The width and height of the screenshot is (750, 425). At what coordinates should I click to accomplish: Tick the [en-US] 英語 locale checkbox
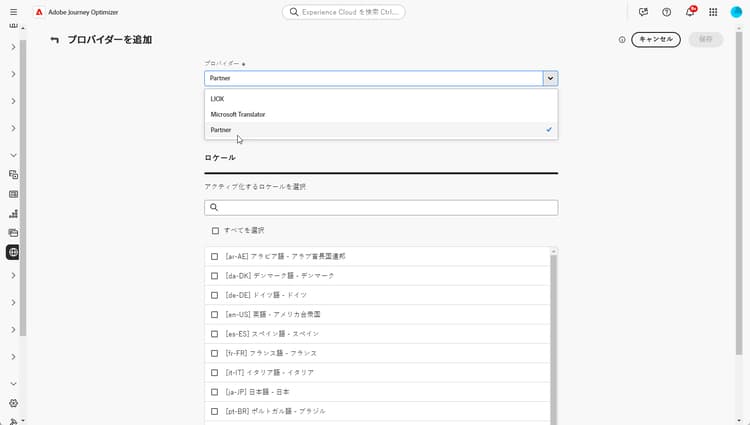coord(215,314)
